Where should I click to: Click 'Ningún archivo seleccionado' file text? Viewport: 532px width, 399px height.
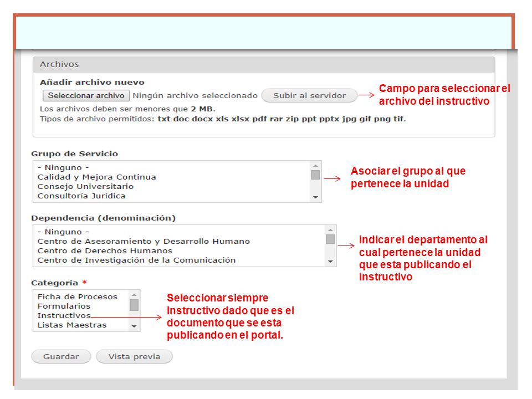(x=195, y=96)
